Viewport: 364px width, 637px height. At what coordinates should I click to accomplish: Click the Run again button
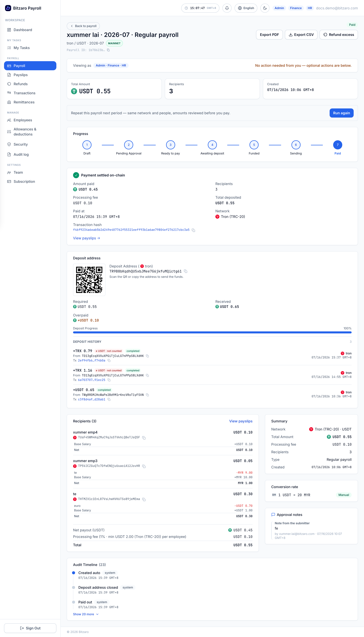pyautogui.click(x=341, y=113)
